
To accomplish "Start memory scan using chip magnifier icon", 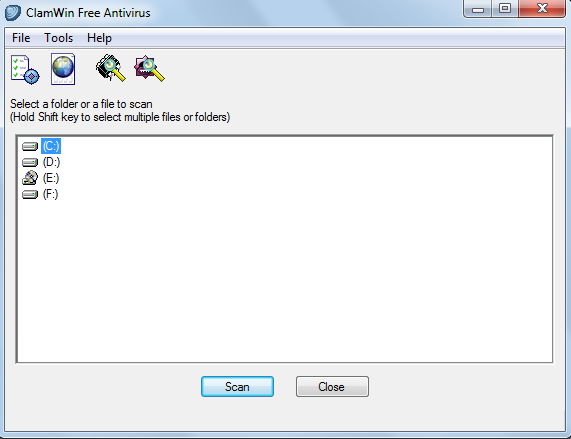I will (x=111, y=68).
